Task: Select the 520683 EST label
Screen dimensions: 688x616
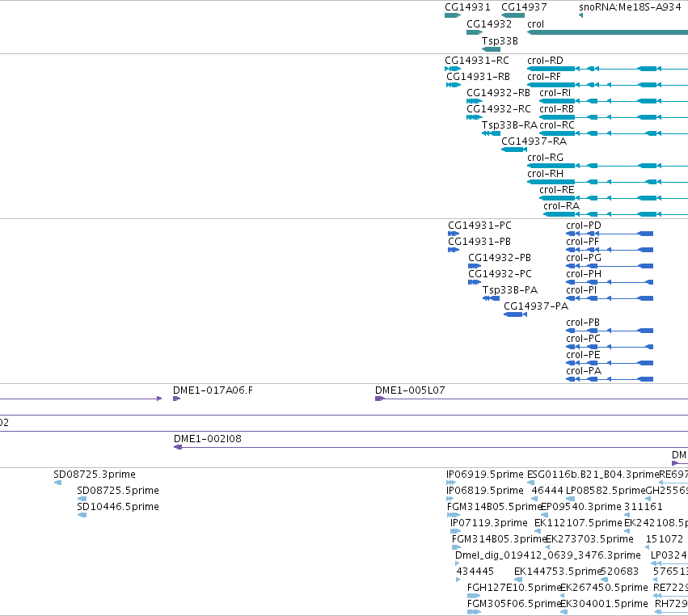Action: (x=619, y=572)
